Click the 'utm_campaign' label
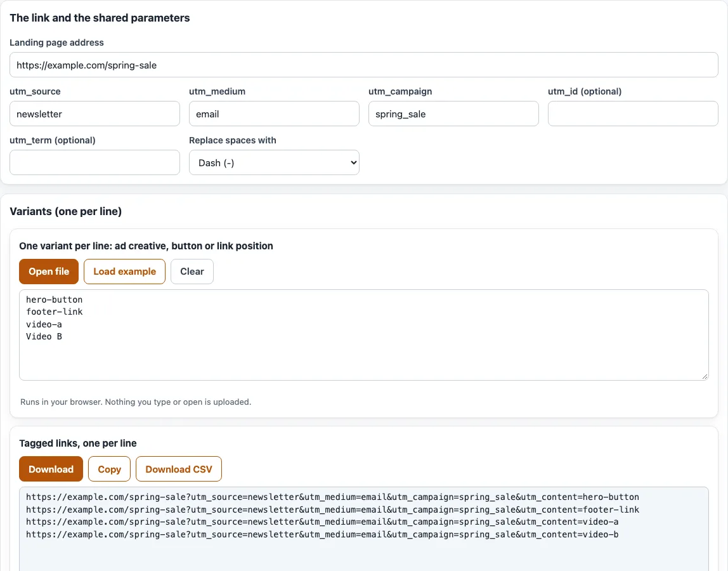The image size is (728, 571). click(x=400, y=91)
